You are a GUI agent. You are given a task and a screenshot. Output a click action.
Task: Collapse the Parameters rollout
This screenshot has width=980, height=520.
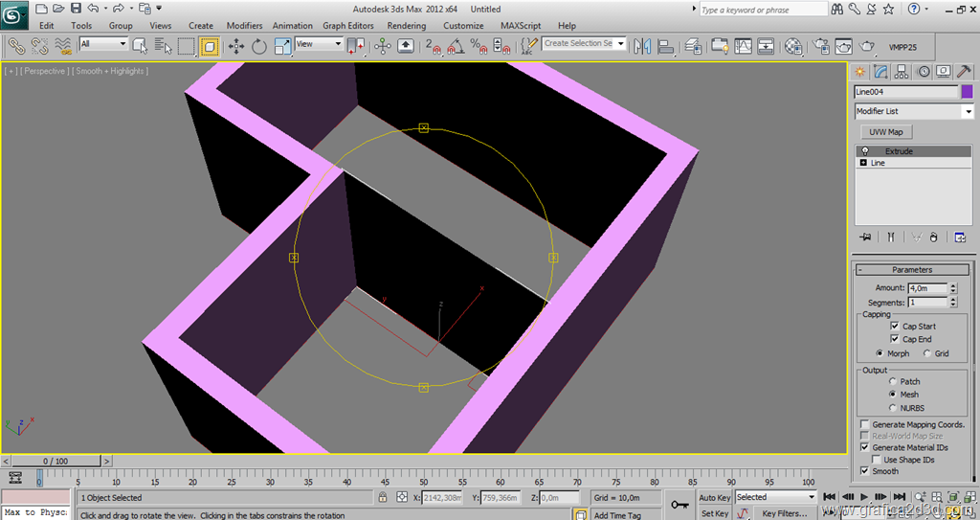pos(911,270)
